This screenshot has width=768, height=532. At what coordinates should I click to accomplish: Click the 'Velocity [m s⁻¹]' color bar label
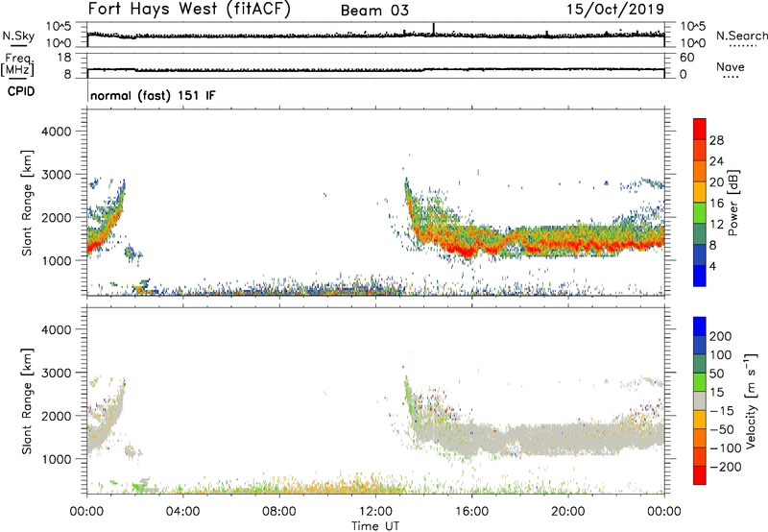[x=751, y=400]
